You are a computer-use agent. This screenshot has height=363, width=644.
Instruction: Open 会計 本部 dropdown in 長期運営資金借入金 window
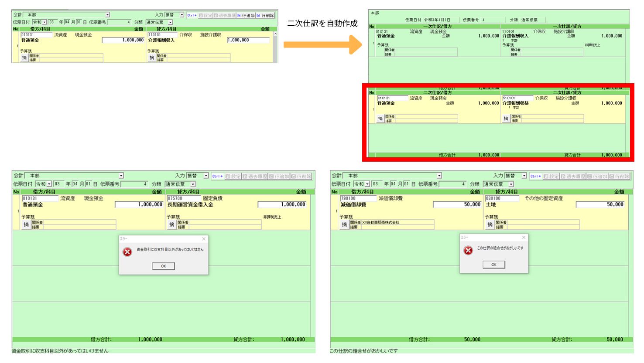click(x=121, y=176)
